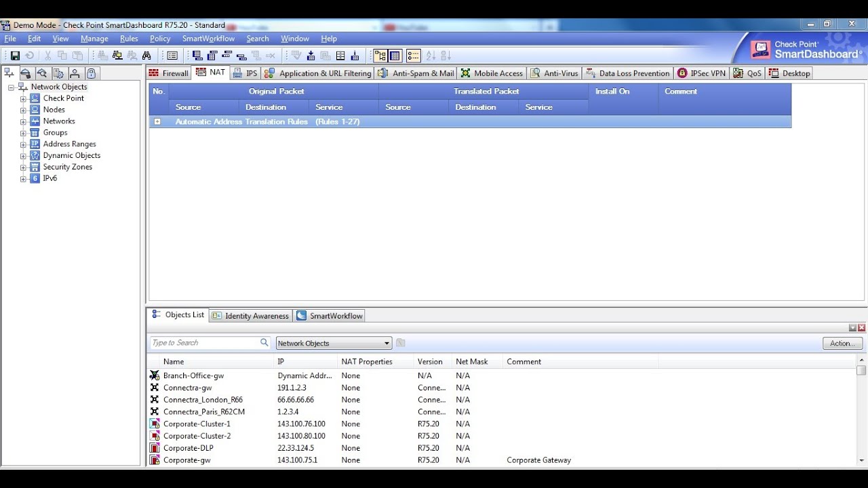Click the Install Policy toolbar icon
Viewport: 868px width, 488px height.
click(x=311, y=56)
